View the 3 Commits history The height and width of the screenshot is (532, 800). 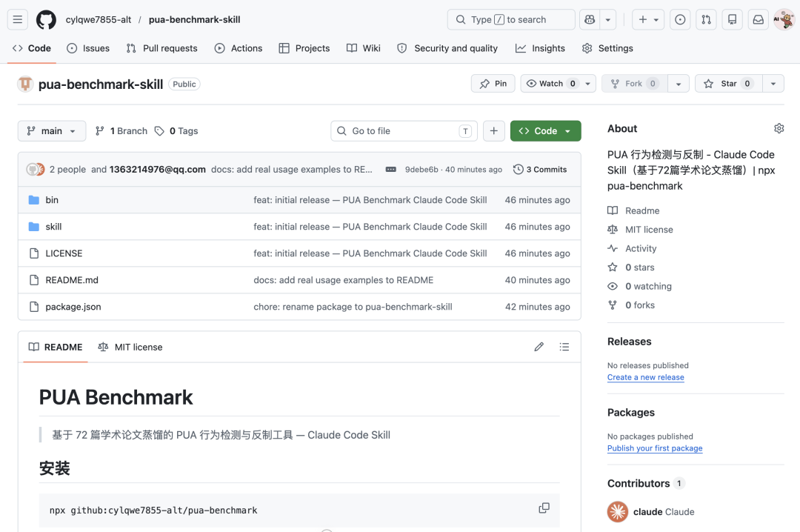[540, 170]
